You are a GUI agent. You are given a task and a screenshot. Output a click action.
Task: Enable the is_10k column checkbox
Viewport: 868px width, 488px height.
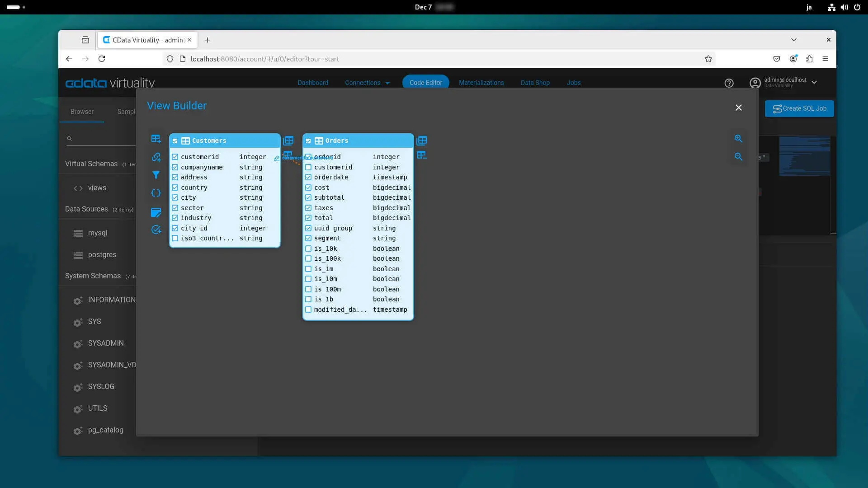(308, 249)
